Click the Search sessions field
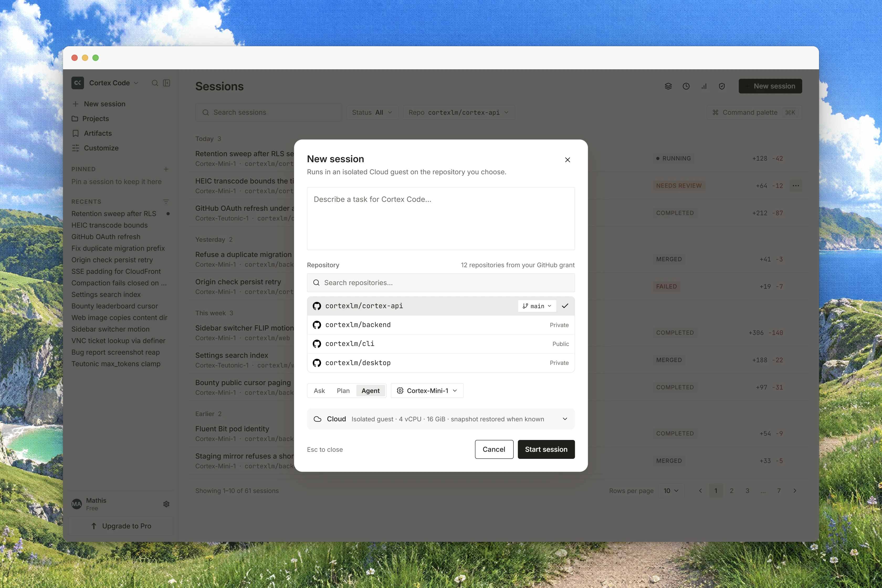 click(x=269, y=113)
